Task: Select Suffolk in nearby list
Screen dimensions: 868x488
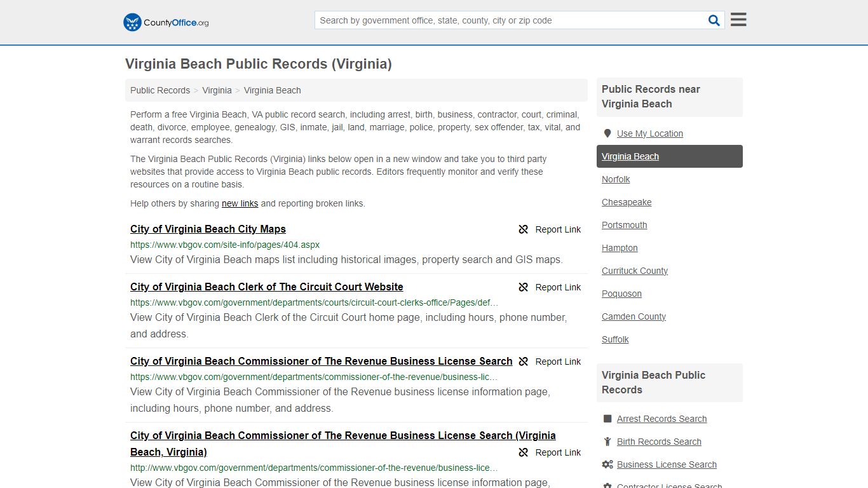Action: 615,339
